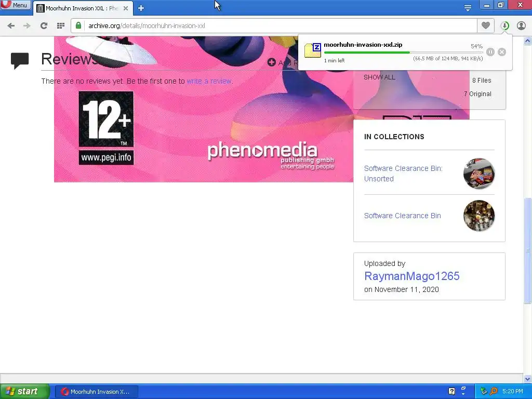Click the 54% download percentage
This screenshot has height=399, width=532.
pyautogui.click(x=476, y=46)
